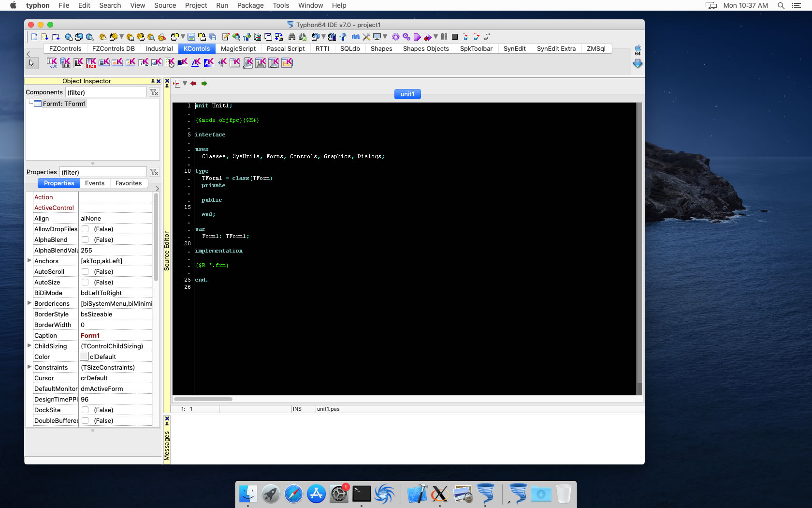The image size is (812, 508).
Task: Open the Events tab in Object Inspector
Action: tap(95, 183)
